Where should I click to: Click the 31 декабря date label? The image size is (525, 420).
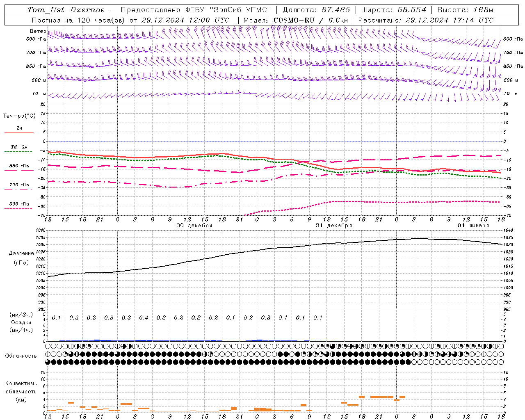(x=334, y=226)
